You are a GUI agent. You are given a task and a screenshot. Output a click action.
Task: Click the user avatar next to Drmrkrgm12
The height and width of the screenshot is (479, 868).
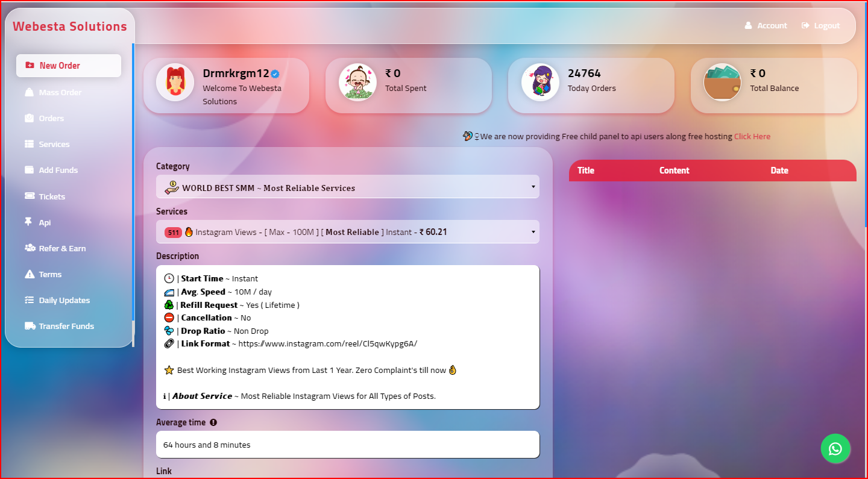coord(175,83)
